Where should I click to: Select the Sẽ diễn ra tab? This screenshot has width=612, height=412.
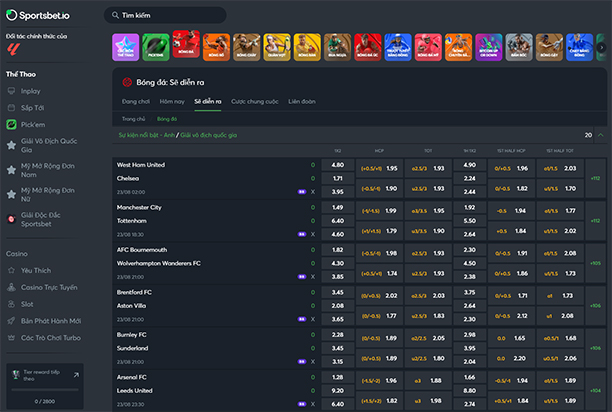[208, 101]
